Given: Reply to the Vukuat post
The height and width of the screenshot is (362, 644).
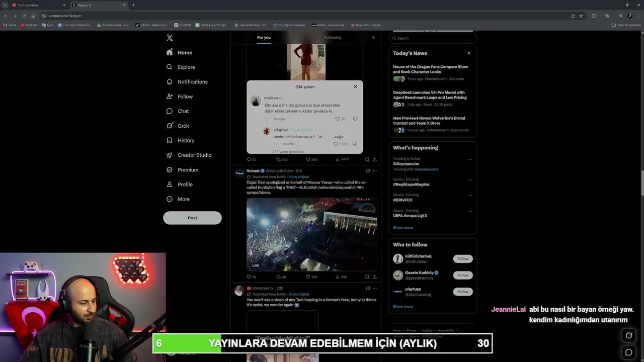Looking at the screenshot, I should coord(251,277).
